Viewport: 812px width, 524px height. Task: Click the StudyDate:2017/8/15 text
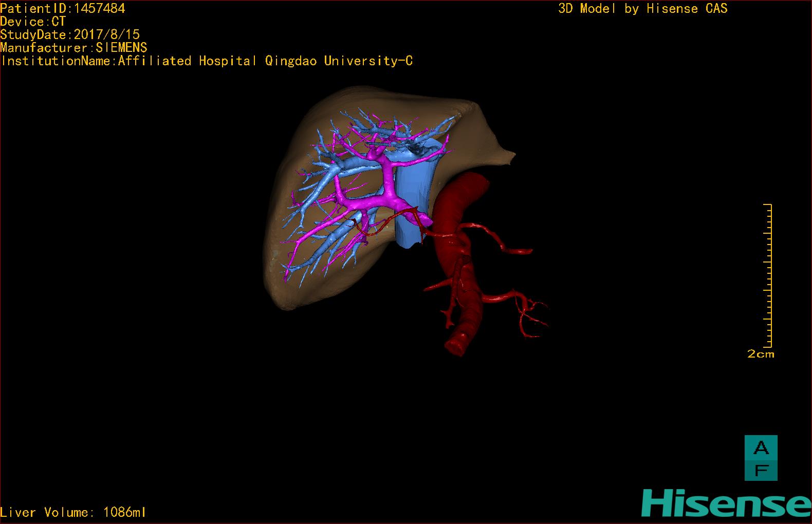click(x=70, y=34)
